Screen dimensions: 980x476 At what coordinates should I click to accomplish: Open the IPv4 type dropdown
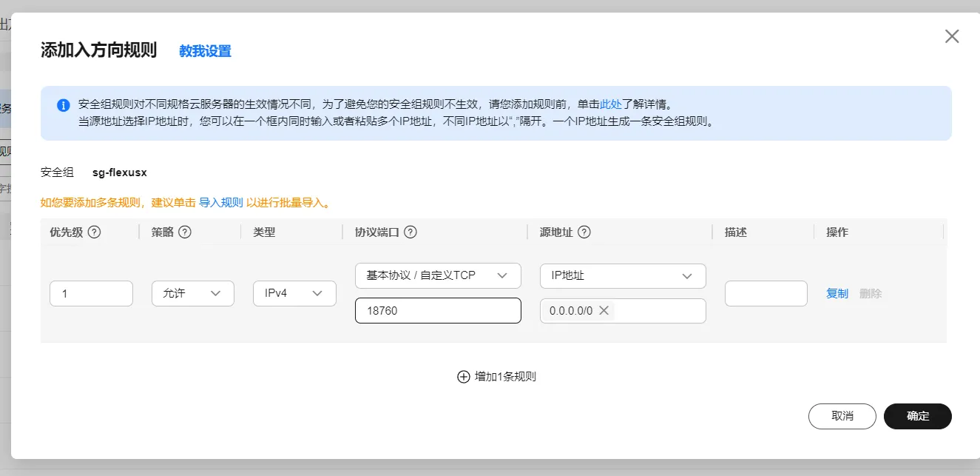click(x=294, y=294)
